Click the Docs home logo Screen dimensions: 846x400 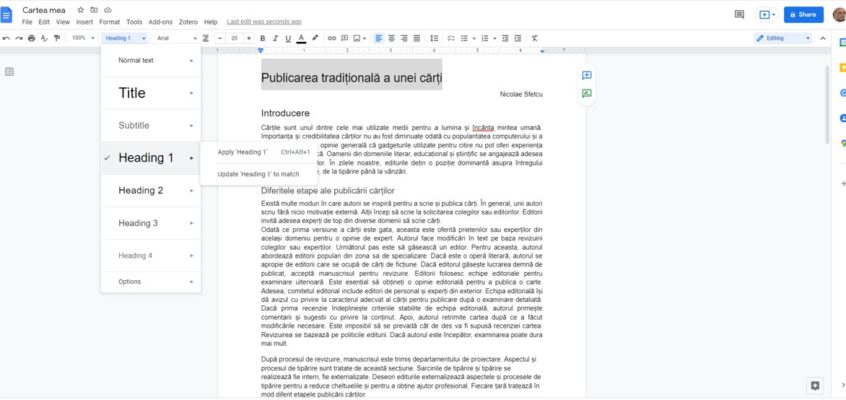pos(6,15)
